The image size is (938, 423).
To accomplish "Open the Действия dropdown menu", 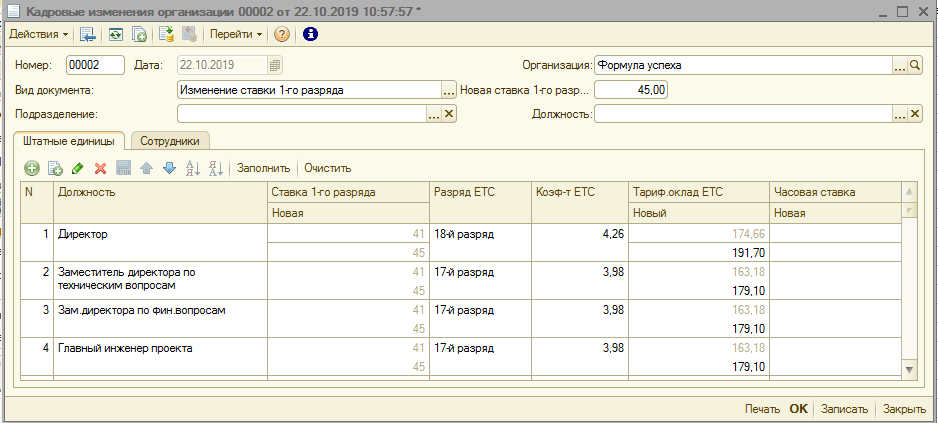I will [x=38, y=34].
